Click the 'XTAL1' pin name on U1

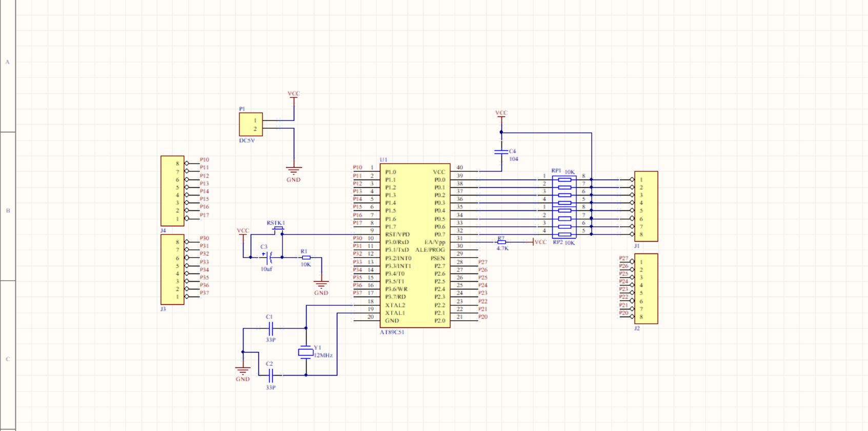(395, 312)
